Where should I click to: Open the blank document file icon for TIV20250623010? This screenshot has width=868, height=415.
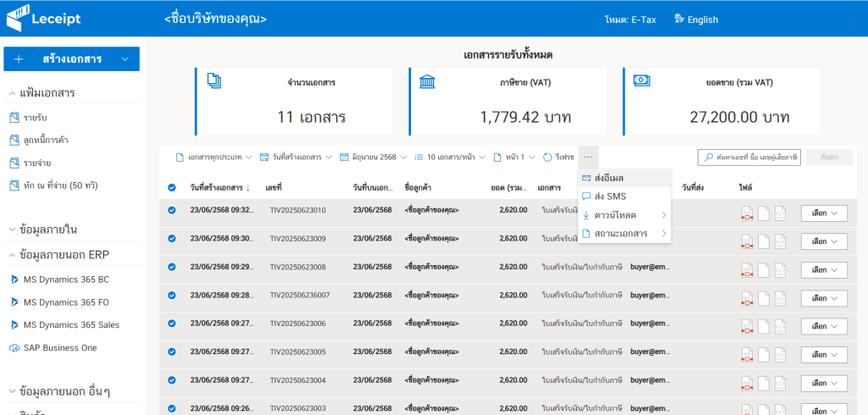coord(764,213)
